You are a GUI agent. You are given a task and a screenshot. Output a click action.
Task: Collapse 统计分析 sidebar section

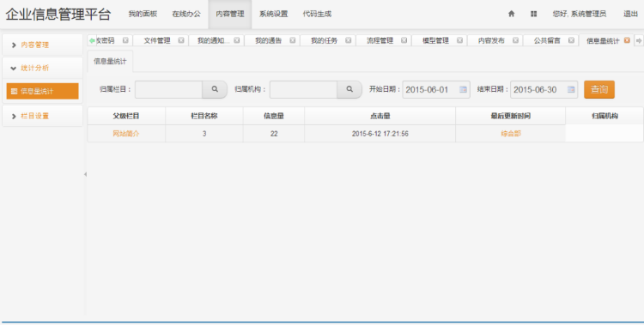[x=42, y=68]
